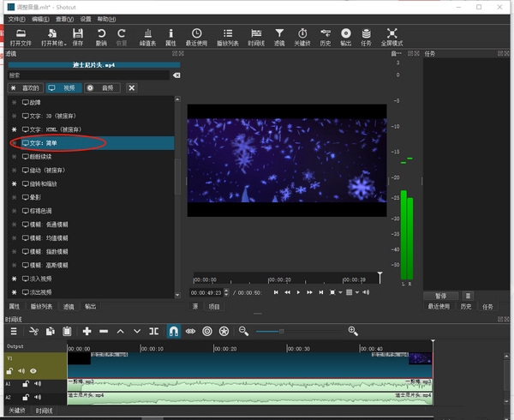
Task: Open the 任务 panel menu beside 暂停
Action: [x=468, y=295]
